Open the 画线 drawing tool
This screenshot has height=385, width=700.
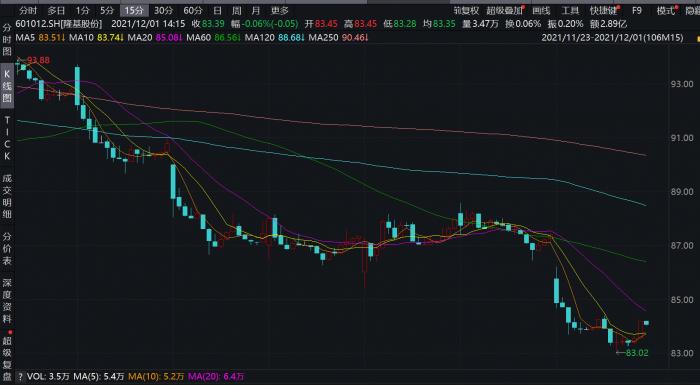coord(541,11)
